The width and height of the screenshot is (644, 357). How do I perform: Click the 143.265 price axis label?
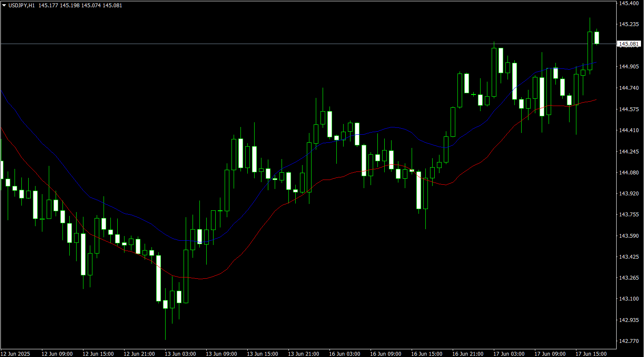click(629, 278)
